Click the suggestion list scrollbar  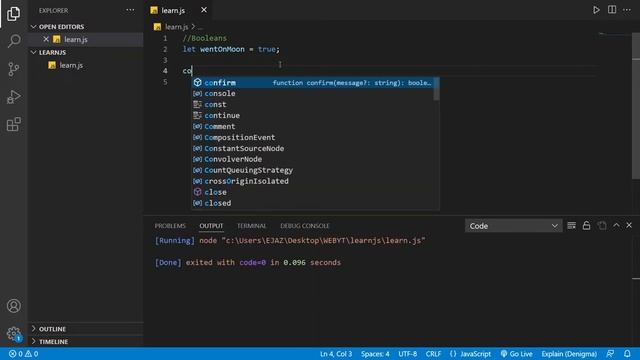[436, 89]
